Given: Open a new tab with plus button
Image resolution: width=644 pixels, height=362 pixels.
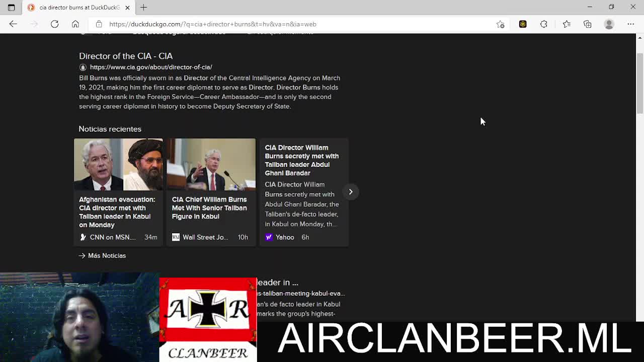Looking at the screenshot, I should (143, 8).
